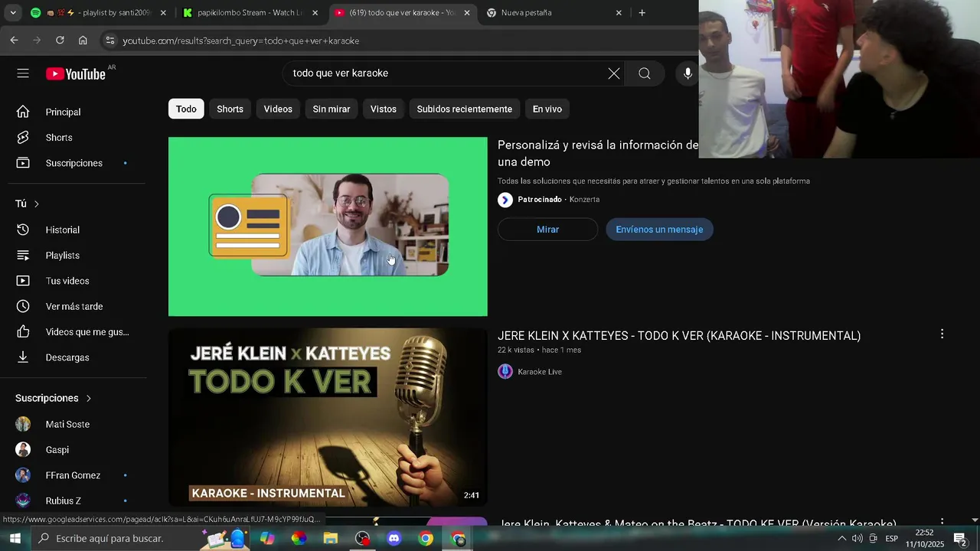Open the tab search dropdown arrow
This screenshot has height=551, width=980.
pyautogui.click(x=13, y=13)
